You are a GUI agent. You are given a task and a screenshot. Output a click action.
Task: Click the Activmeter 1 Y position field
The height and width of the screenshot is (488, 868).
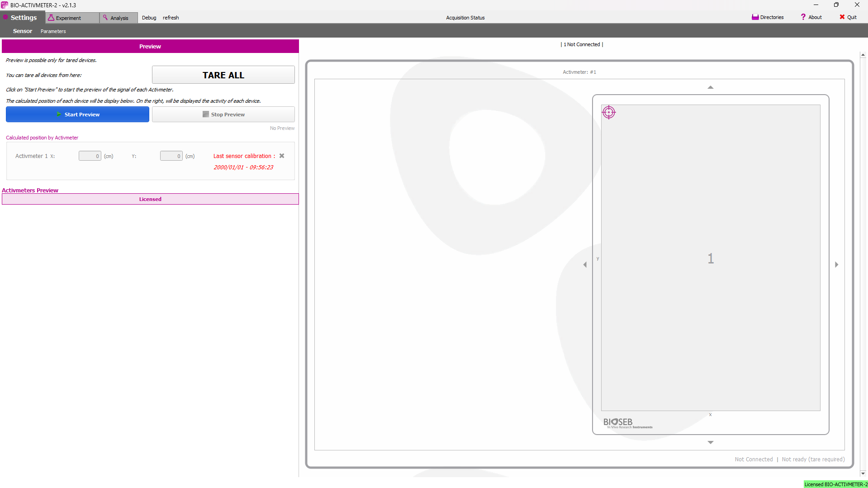pos(171,156)
